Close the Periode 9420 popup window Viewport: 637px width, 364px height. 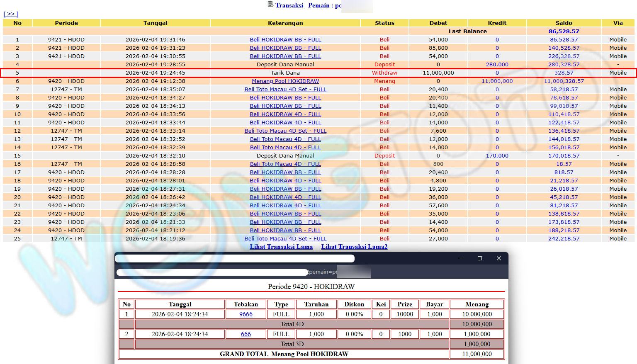[x=499, y=258]
